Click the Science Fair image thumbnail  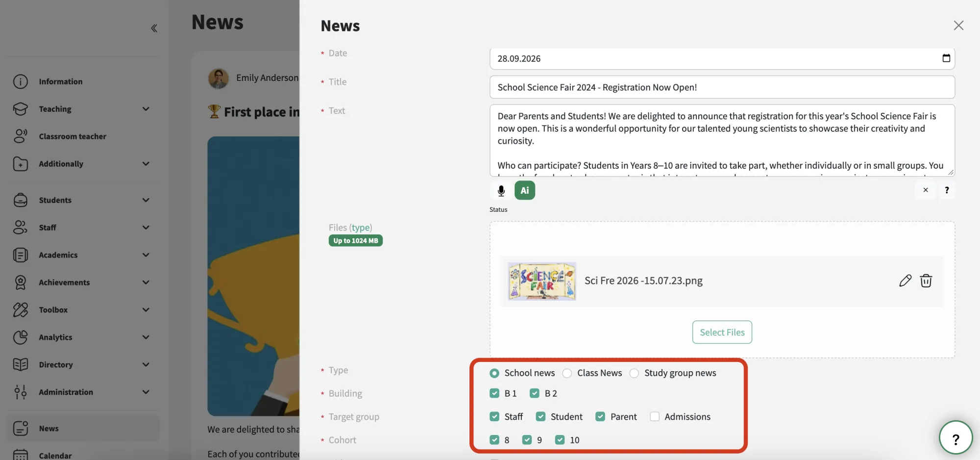tap(542, 281)
